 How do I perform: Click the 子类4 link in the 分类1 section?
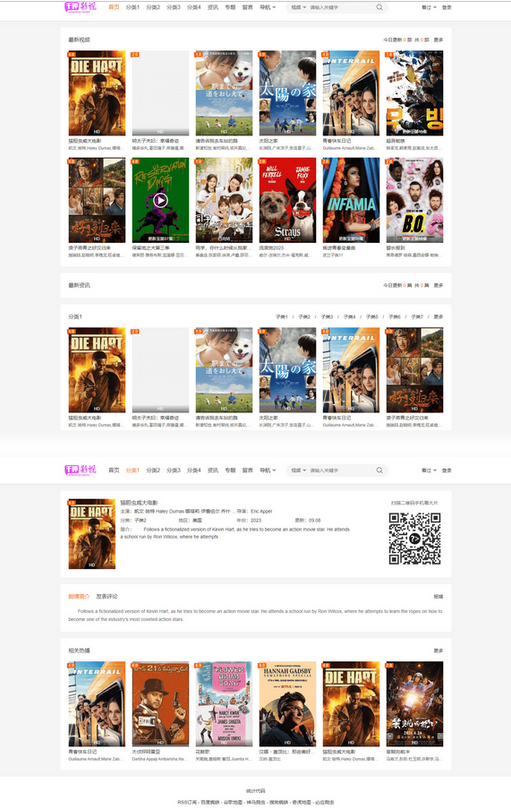[349, 317]
